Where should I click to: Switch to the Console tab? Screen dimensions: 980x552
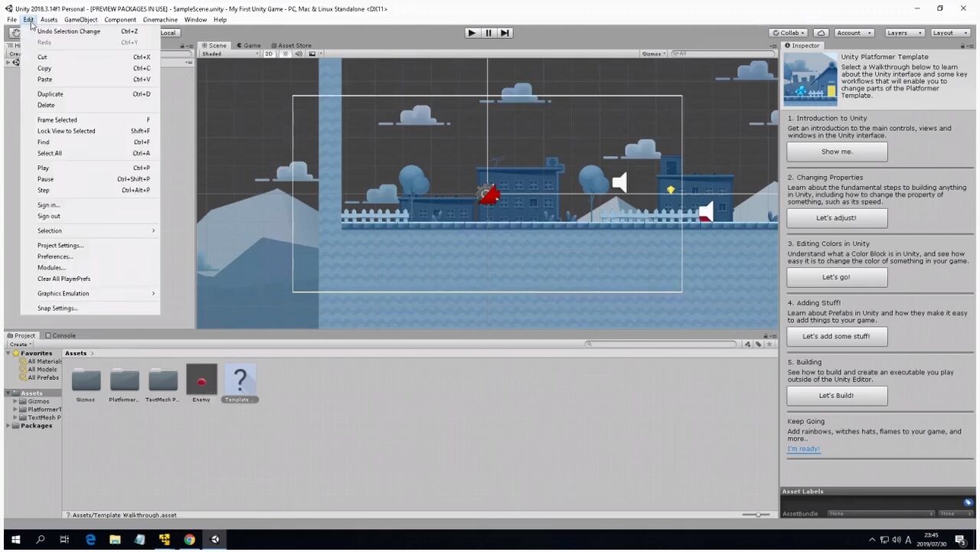(x=60, y=335)
